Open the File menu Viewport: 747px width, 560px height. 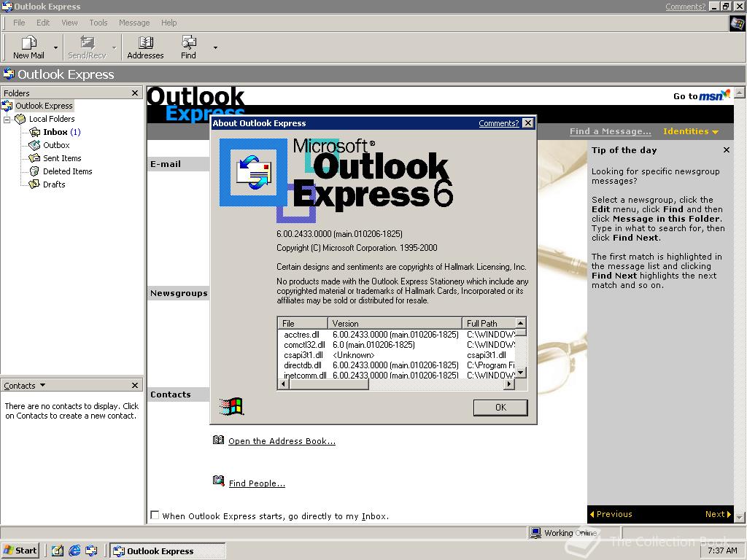point(19,23)
